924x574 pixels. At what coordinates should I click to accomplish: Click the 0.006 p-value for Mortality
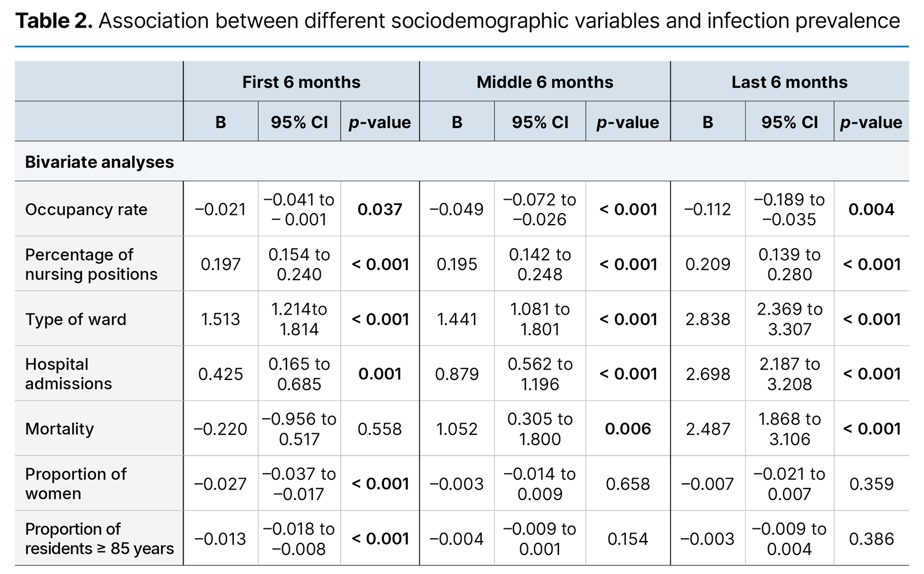628,429
